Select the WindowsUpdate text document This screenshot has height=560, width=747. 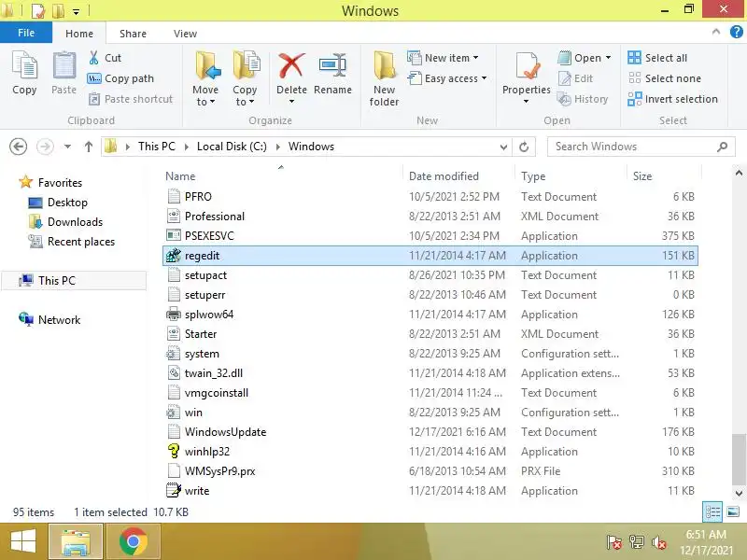[430, 432]
